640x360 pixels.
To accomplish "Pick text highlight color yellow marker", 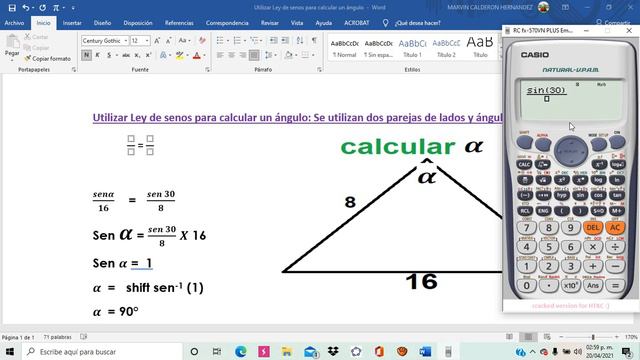I will click(179, 55).
